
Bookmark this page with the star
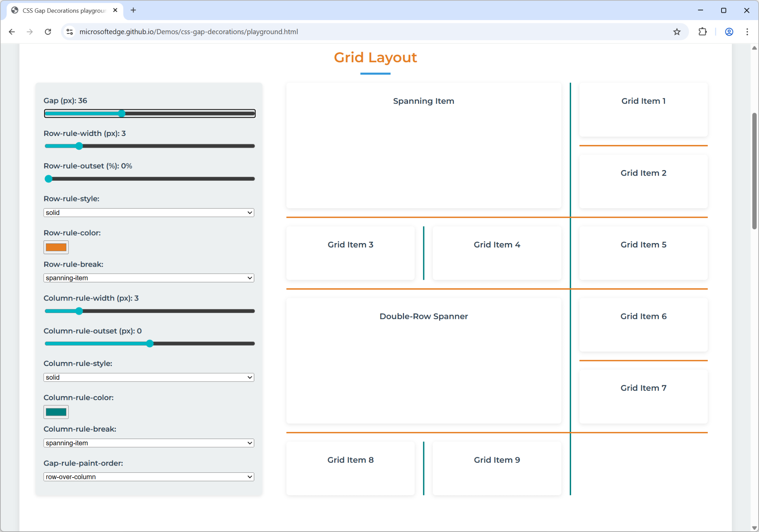pyautogui.click(x=677, y=31)
